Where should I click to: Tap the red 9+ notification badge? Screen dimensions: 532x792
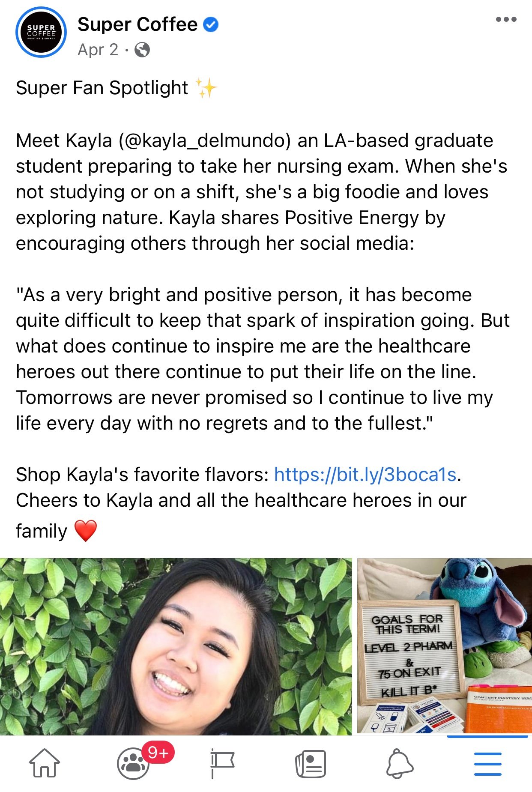158,752
